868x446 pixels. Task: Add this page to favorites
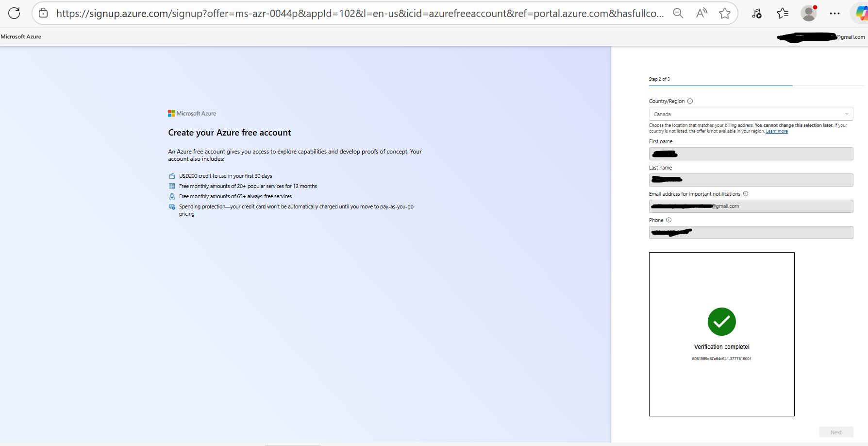point(724,13)
